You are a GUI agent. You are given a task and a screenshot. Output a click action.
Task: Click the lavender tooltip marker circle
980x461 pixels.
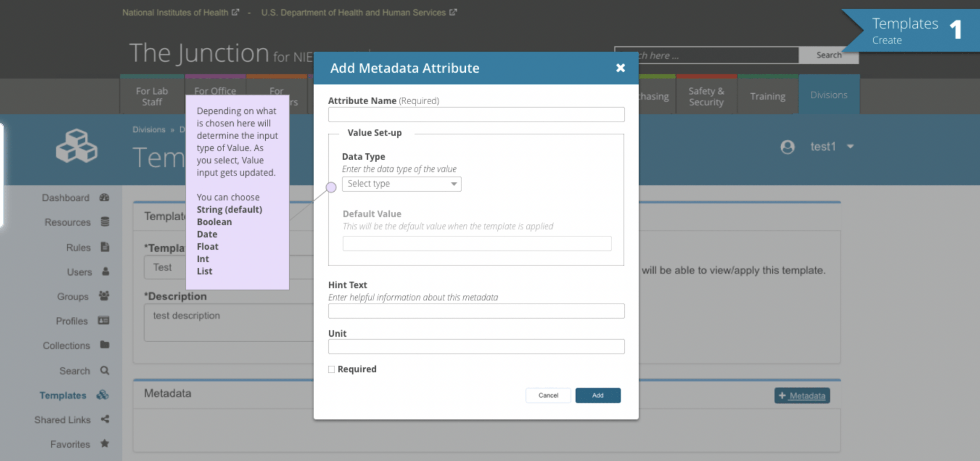[x=331, y=187]
